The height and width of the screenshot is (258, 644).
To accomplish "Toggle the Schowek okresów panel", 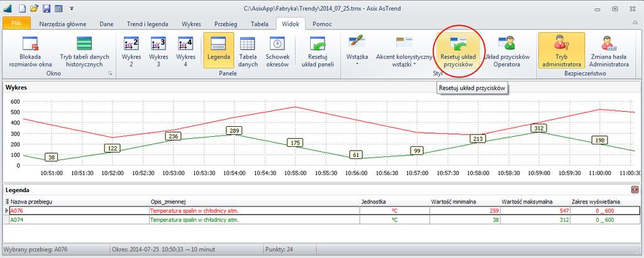I will tap(277, 51).
